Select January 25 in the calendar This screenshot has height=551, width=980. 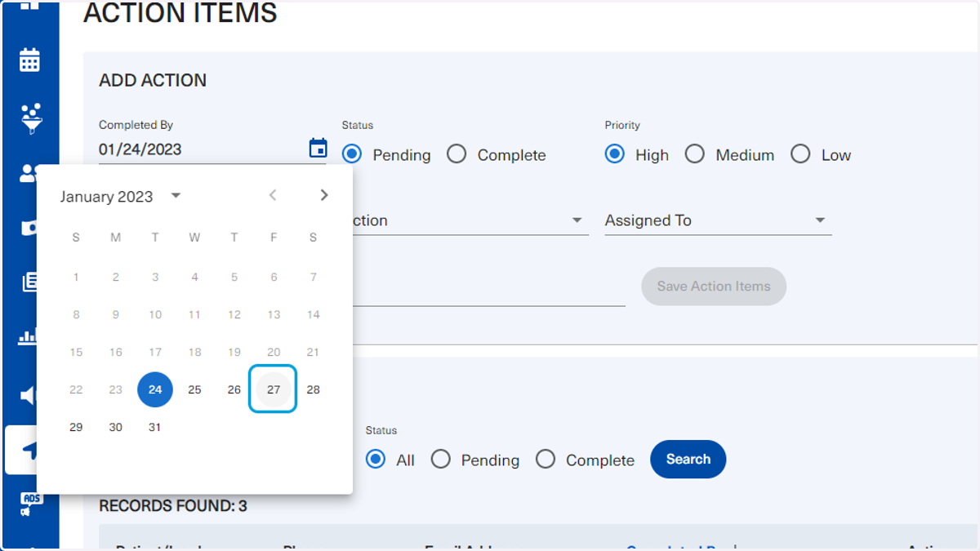(194, 389)
